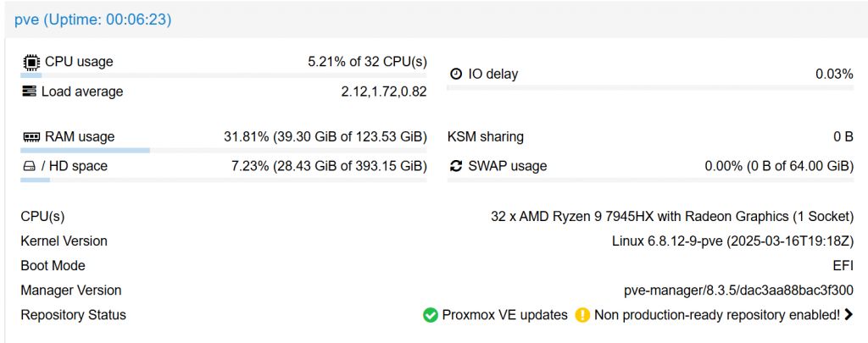Click the CPU chip icon
This screenshot has height=343, width=868.
pyautogui.click(x=31, y=62)
